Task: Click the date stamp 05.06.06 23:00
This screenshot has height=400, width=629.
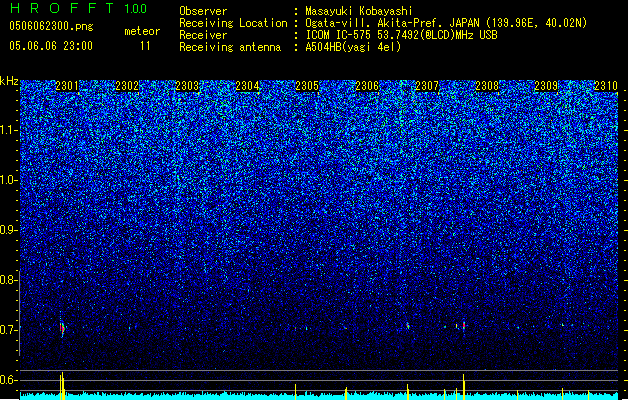Action: click(51, 46)
